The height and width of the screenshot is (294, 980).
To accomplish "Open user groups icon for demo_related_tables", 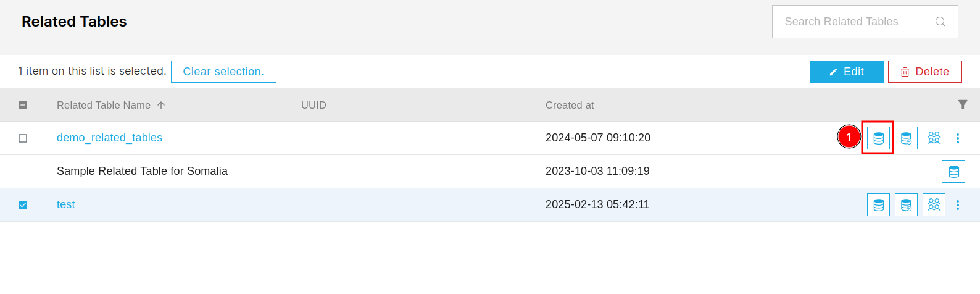I will coord(934,138).
